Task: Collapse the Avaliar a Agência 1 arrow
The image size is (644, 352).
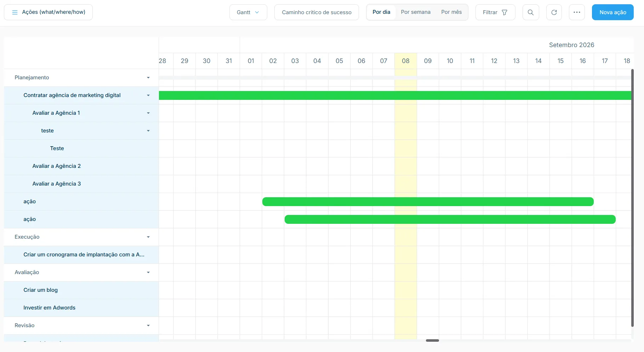Action: [148, 113]
